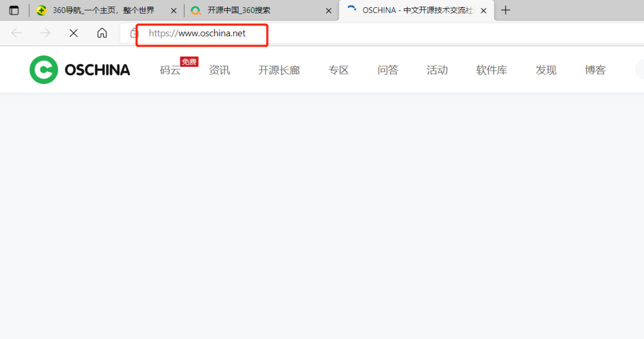Screen dimensions: 644x339
Task: Open the 问答 section
Action: 388,70
